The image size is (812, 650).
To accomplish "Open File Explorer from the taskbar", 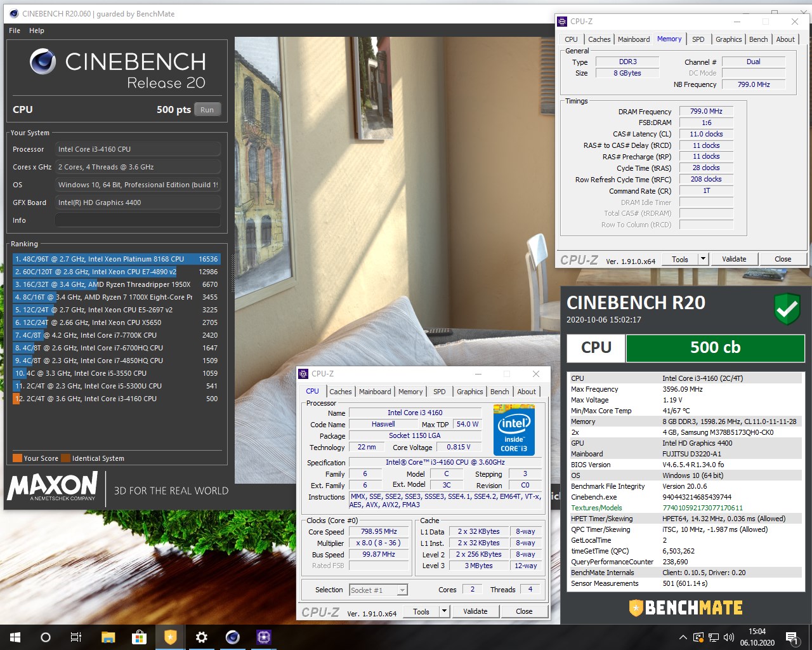I will (x=108, y=637).
